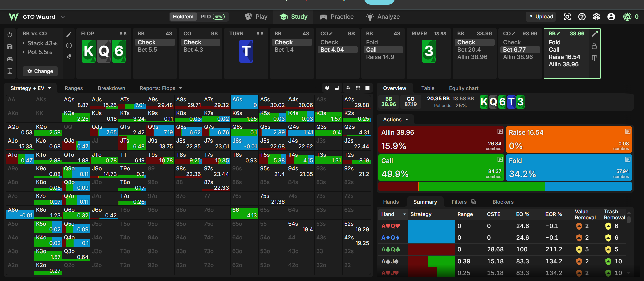Image resolution: width=644 pixels, height=281 pixels.
Task: Click the reset/undo arrow icon in left sidebar
Action: pyautogui.click(x=10, y=35)
